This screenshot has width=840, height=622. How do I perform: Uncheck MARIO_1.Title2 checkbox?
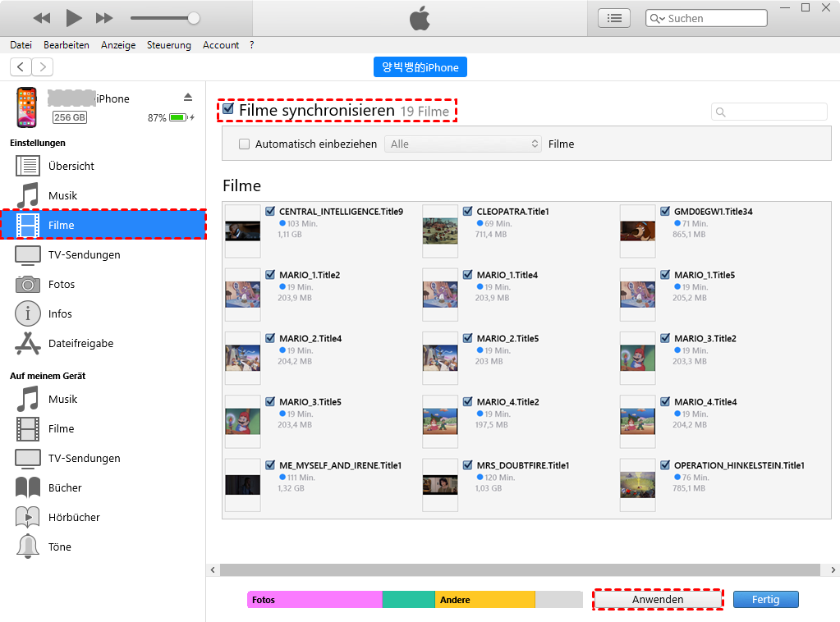(x=270, y=275)
